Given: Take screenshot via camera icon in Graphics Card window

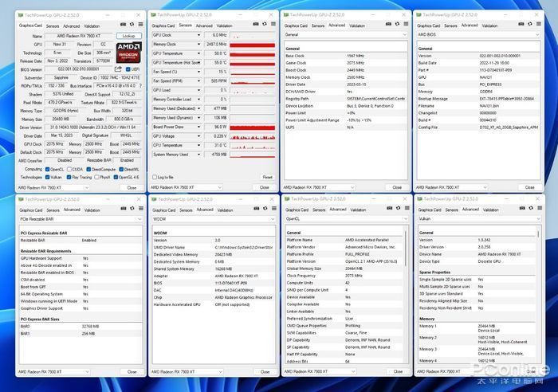Looking at the screenshot, I should pyautogui.click(x=123, y=25).
